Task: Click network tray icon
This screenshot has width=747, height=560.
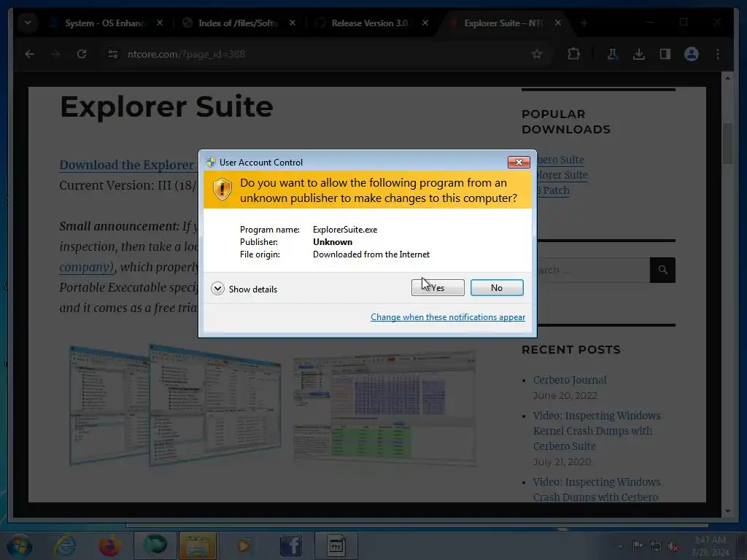Action: [x=656, y=546]
